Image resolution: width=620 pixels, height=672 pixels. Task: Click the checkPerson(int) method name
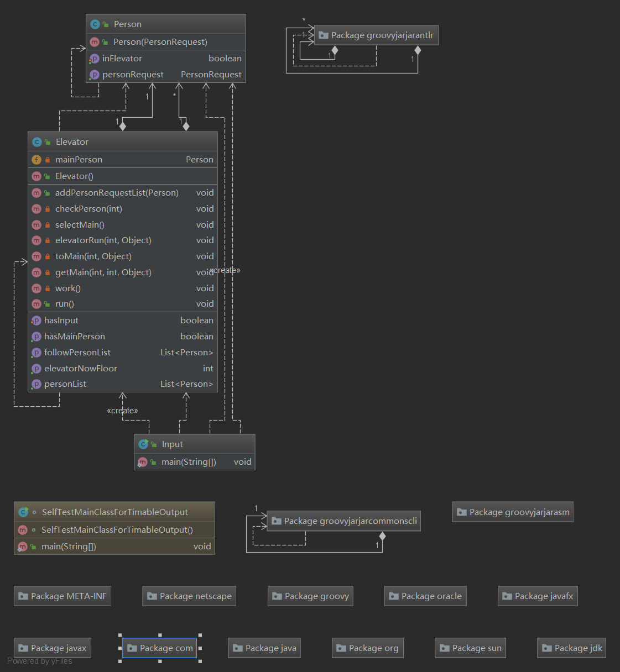pos(88,209)
